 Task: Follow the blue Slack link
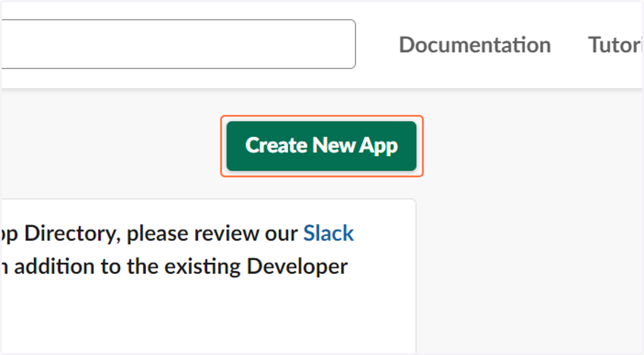[x=328, y=234]
